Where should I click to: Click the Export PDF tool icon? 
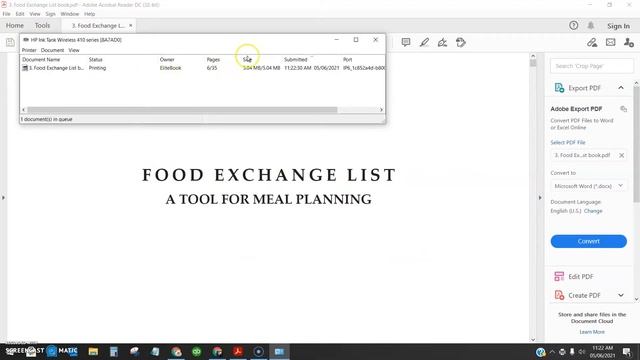(x=559, y=88)
